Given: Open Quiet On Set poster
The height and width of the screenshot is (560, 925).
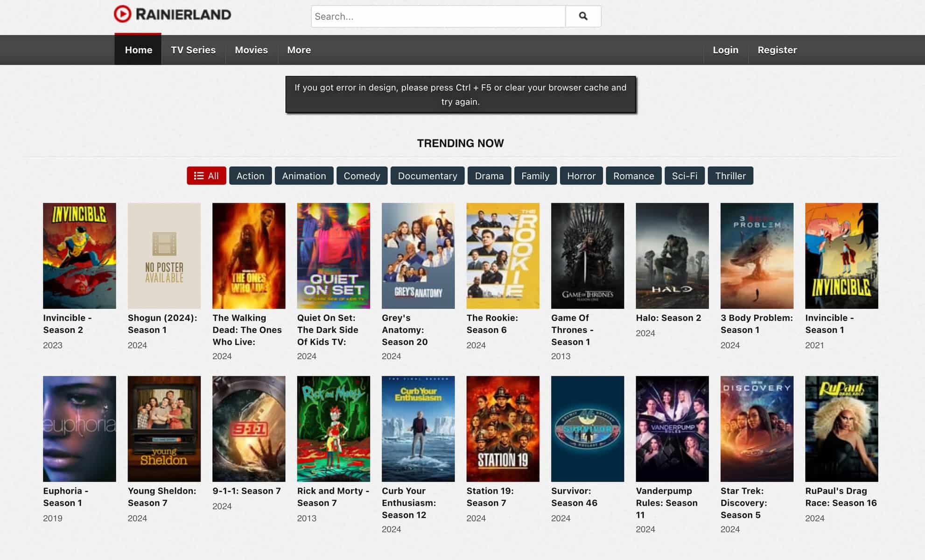Looking at the screenshot, I should point(334,256).
